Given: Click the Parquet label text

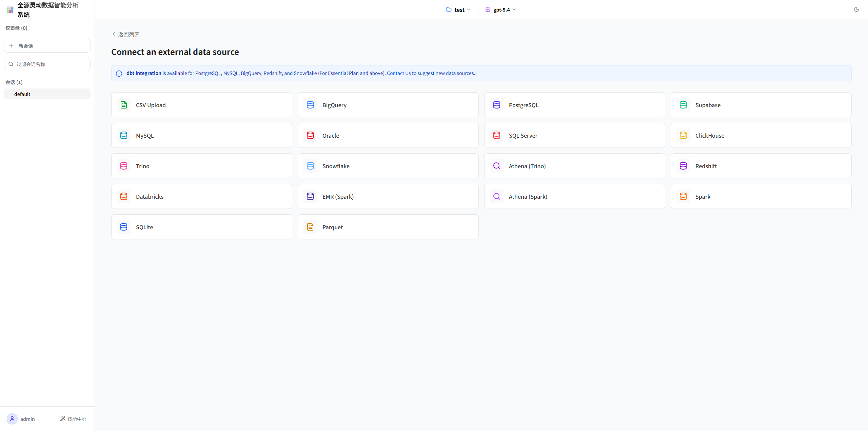Looking at the screenshot, I should (x=333, y=227).
